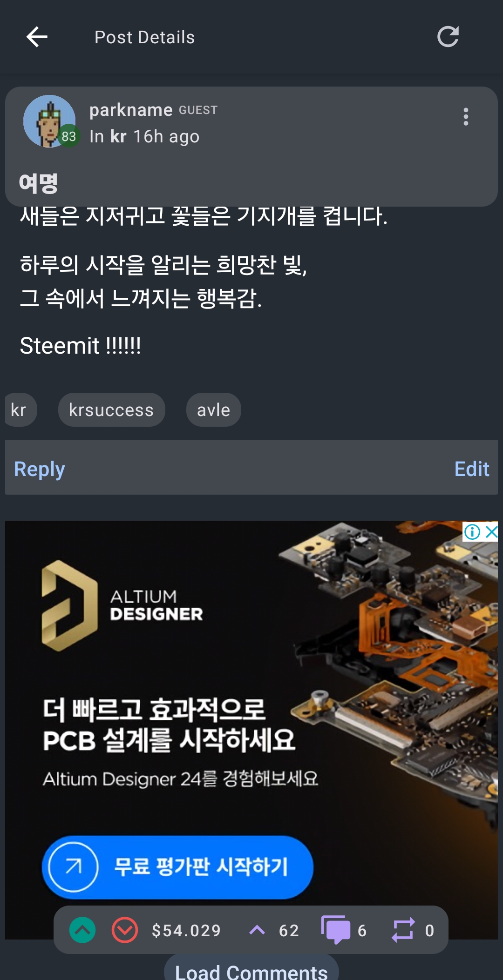503x980 pixels.
Task: Edit the post
Action: coord(472,469)
